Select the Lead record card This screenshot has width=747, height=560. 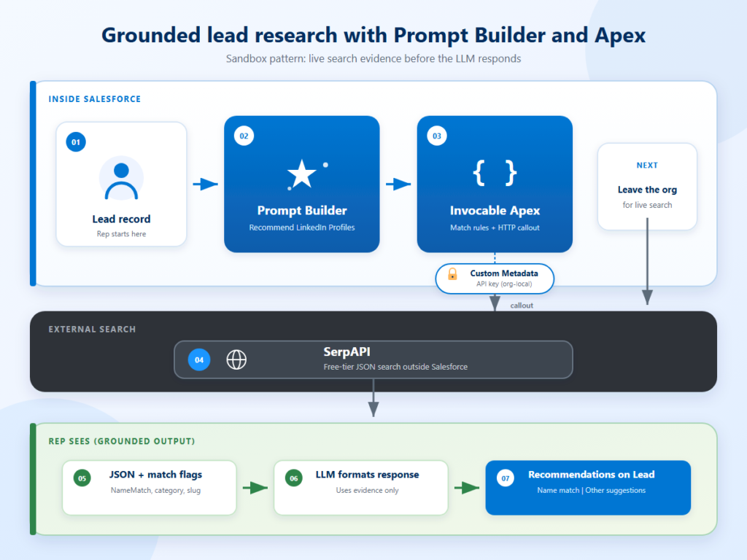click(x=122, y=184)
